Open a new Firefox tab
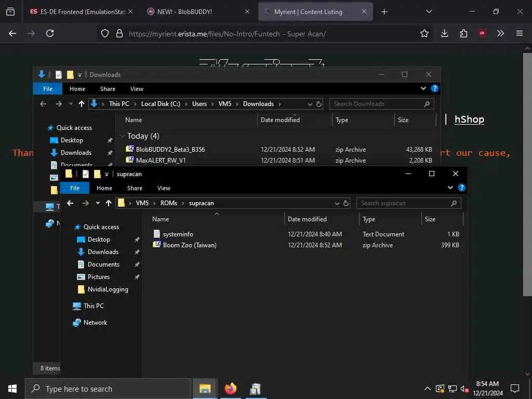532x399 pixels. (384, 12)
